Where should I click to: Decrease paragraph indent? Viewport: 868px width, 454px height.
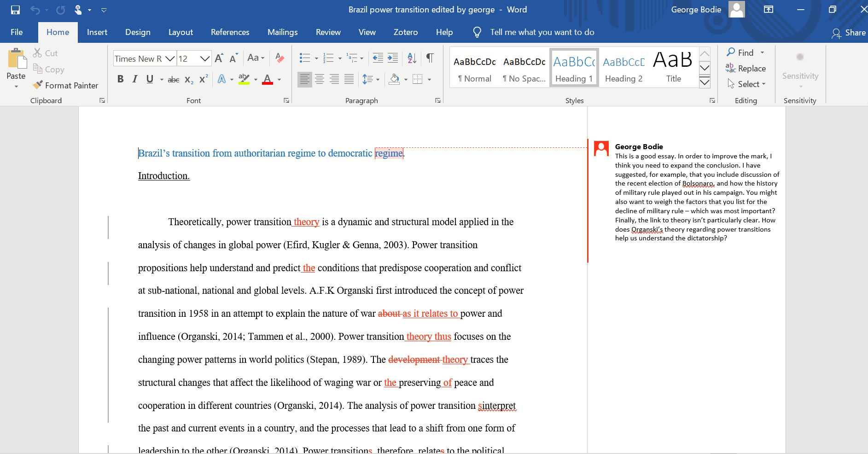point(378,58)
